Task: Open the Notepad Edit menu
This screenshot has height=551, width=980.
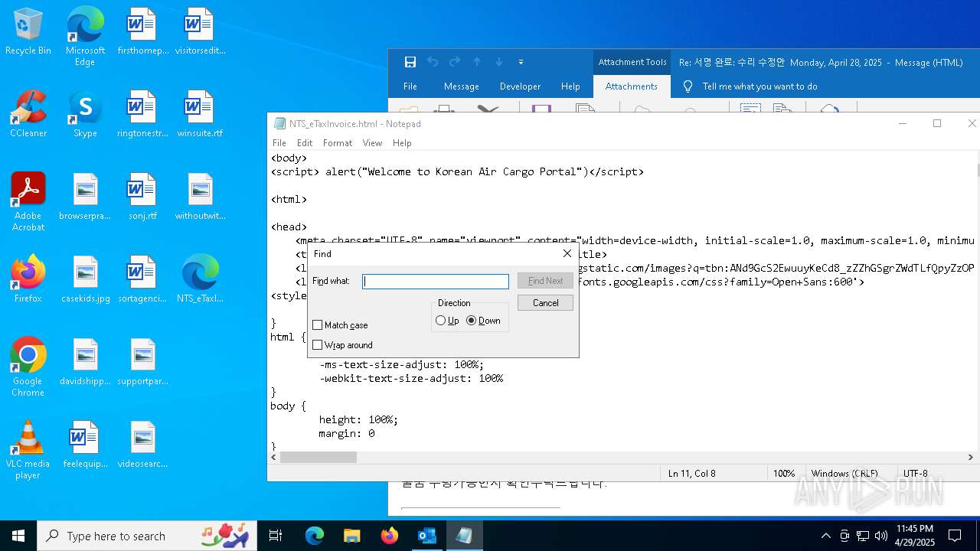Action: coord(305,143)
